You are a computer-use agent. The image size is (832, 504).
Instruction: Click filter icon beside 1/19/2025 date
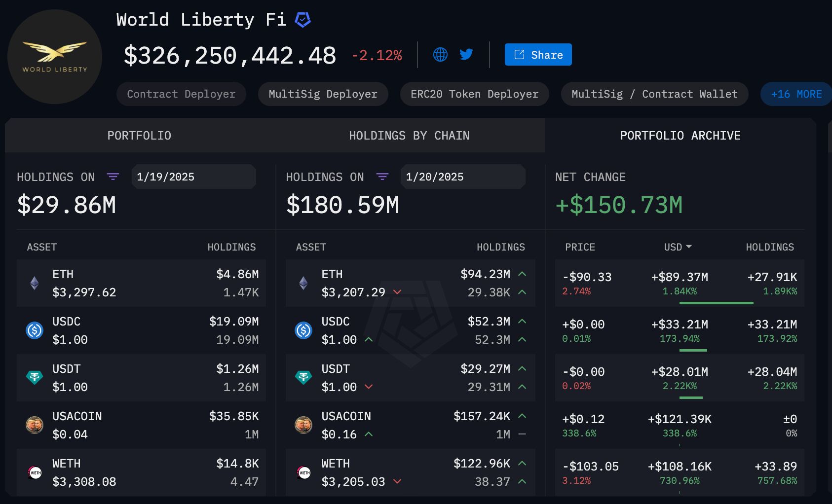click(113, 177)
